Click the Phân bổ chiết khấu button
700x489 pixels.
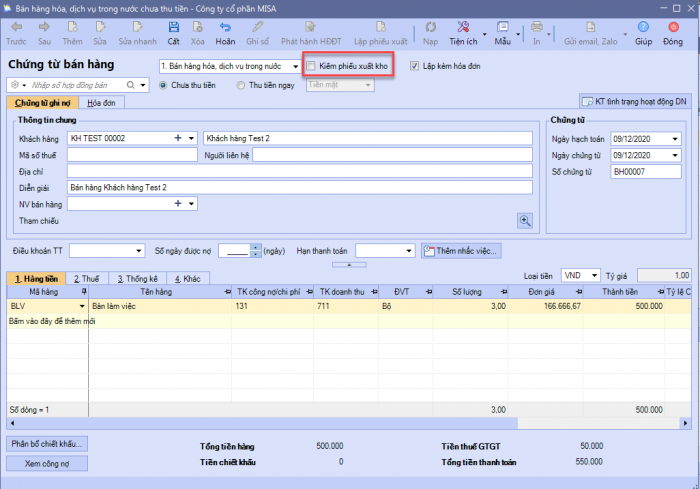pos(48,443)
